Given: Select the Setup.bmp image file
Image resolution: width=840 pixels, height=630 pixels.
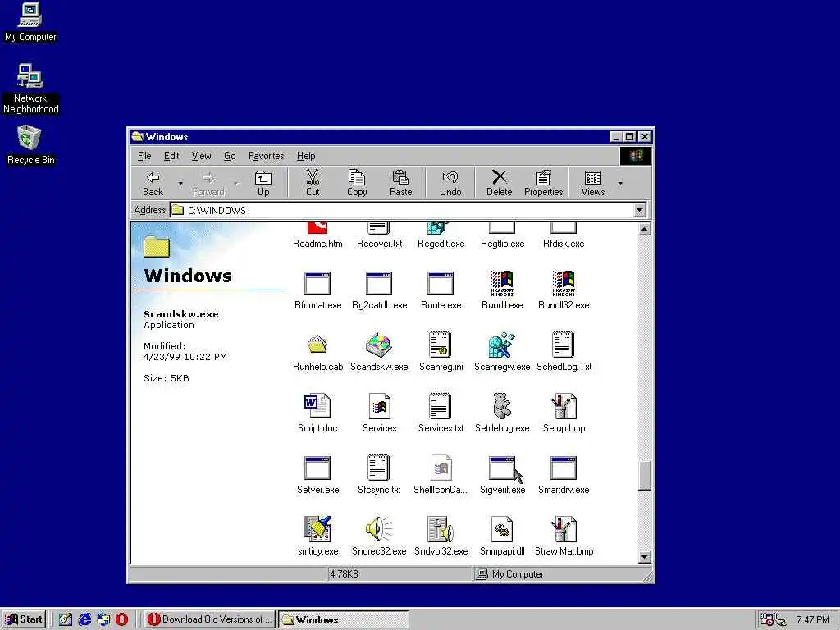Looking at the screenshot, I should [x=564, y=406].
